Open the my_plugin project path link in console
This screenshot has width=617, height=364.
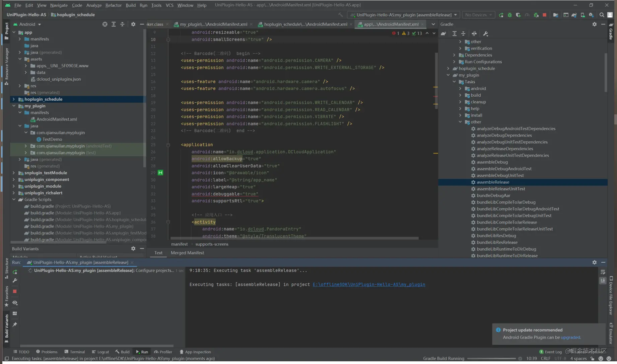coord(369,285)
